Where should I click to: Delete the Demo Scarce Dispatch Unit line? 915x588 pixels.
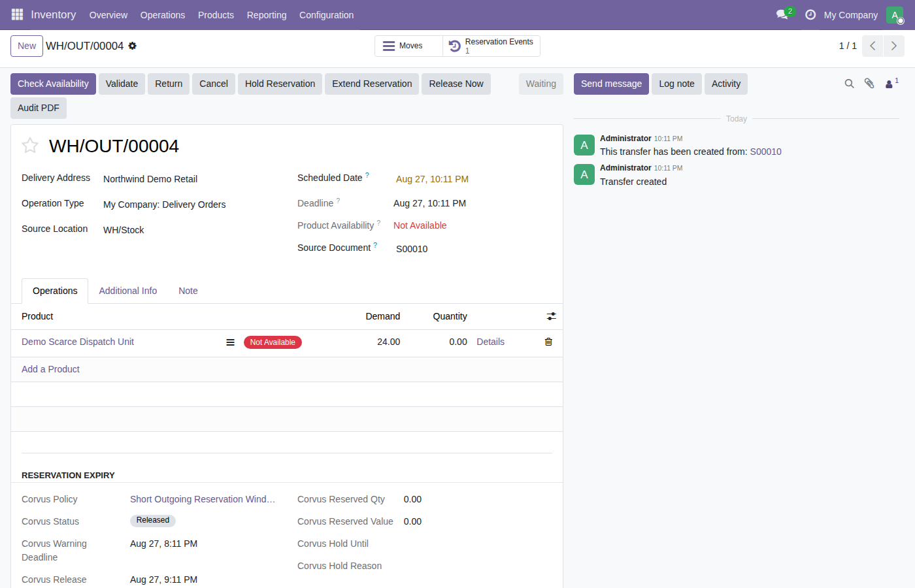point(548,342)
